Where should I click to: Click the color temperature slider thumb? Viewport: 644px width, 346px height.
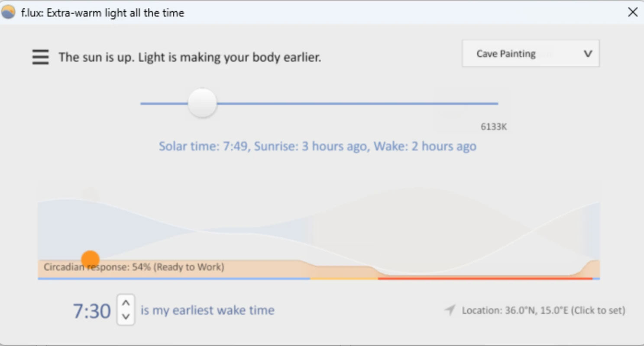click(202, 103)
